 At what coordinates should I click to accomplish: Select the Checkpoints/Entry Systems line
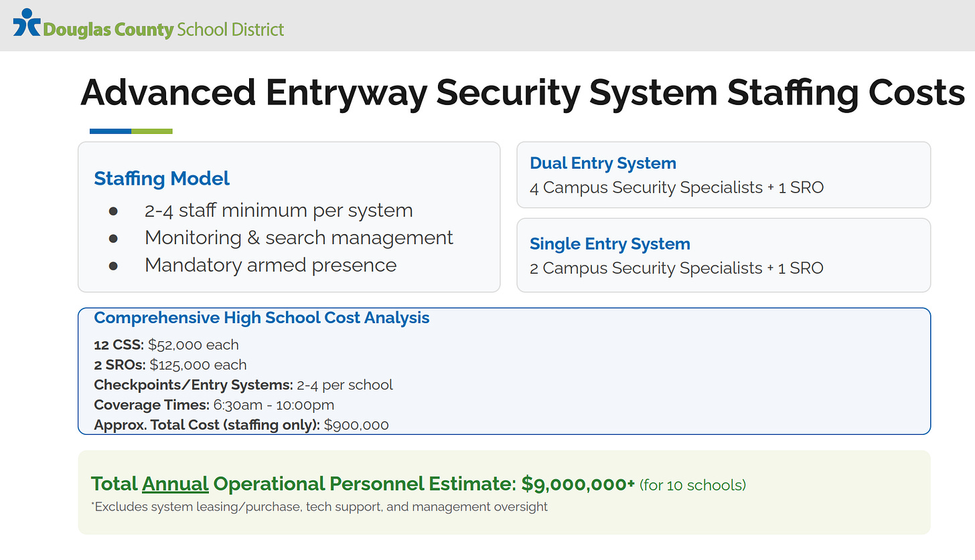(x=243, y=385)
